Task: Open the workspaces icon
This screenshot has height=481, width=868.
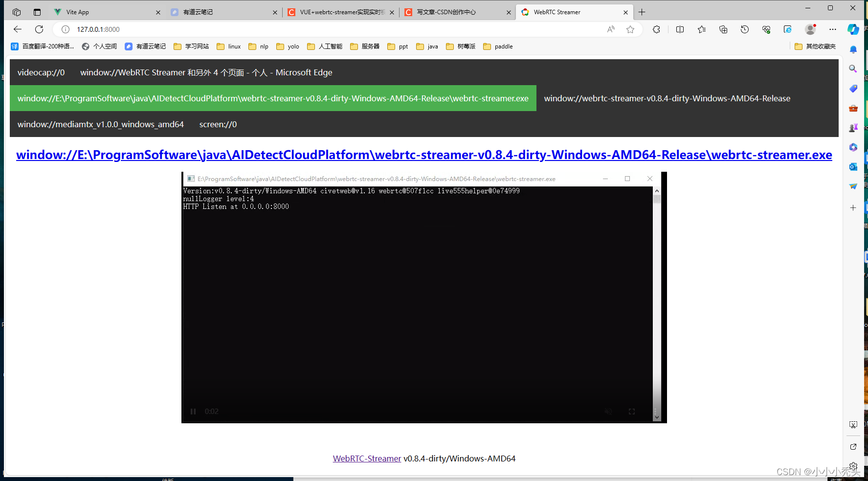Action: point(17,12)
